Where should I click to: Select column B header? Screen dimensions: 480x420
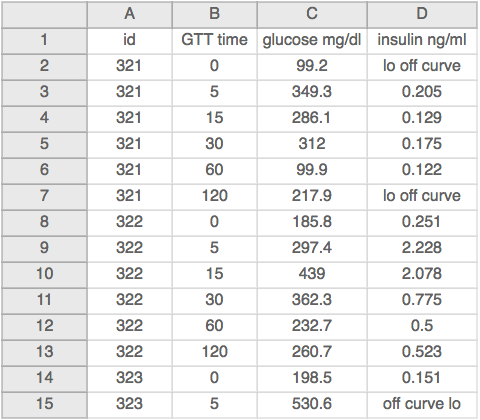coord(215,14)
